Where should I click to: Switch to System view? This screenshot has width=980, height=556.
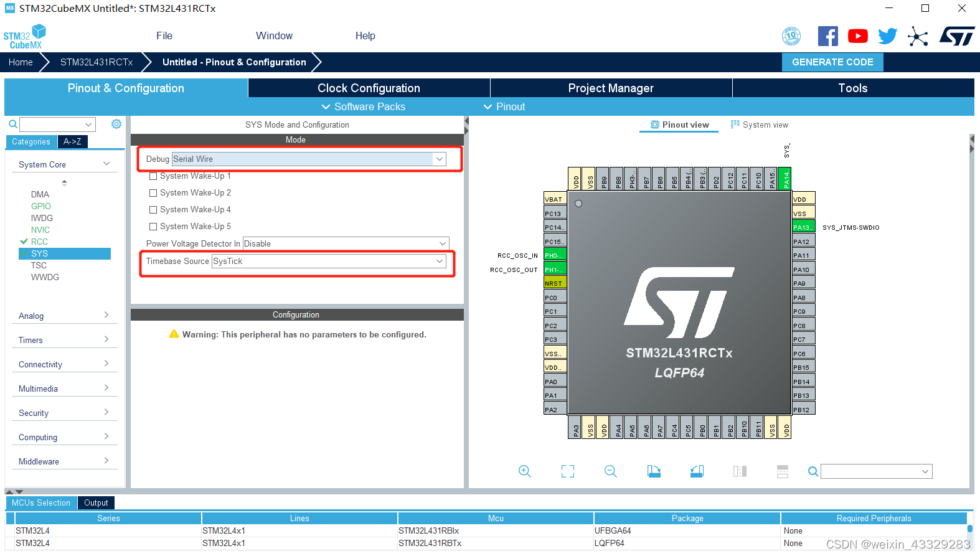coord(759,125)
